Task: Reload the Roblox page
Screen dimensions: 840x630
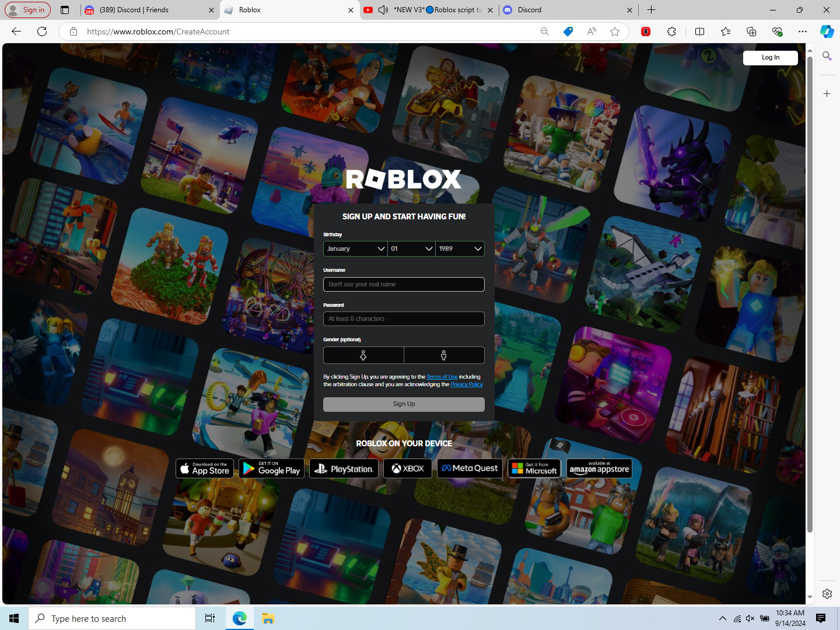Action: click(x=42, y=32)
